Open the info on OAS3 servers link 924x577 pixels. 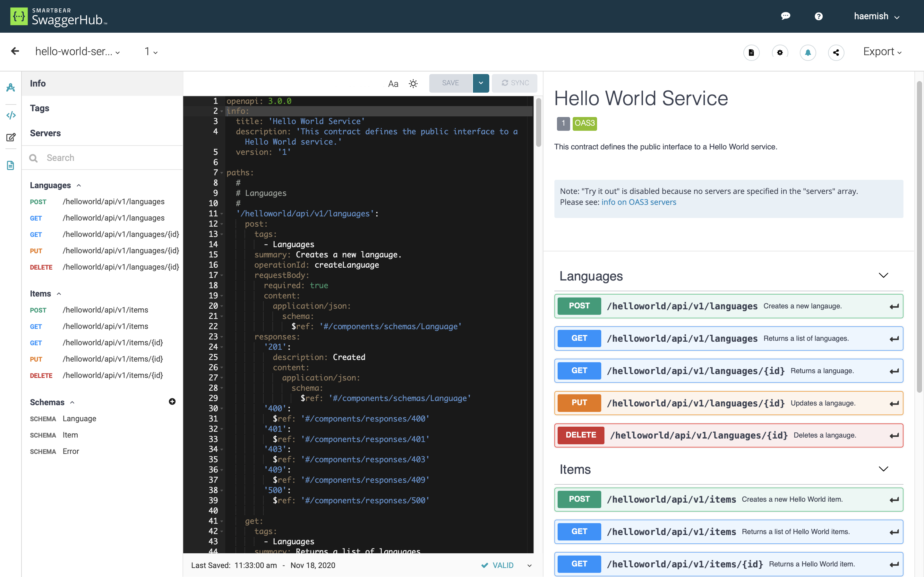(x=639, y=202)
